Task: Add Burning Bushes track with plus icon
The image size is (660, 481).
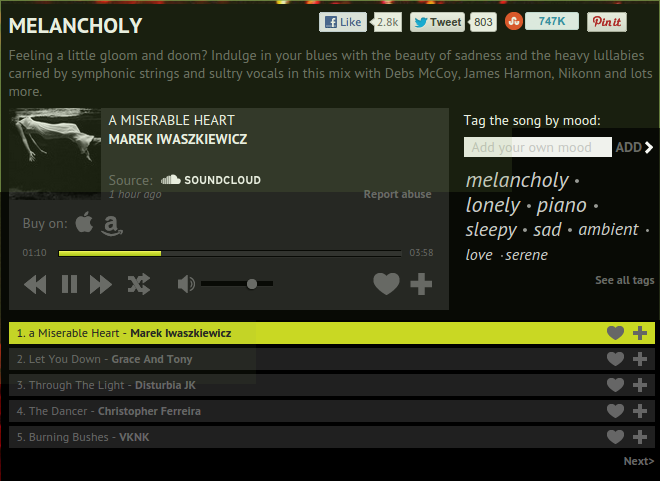Action: pyautogui.click(x=640, y=437)
